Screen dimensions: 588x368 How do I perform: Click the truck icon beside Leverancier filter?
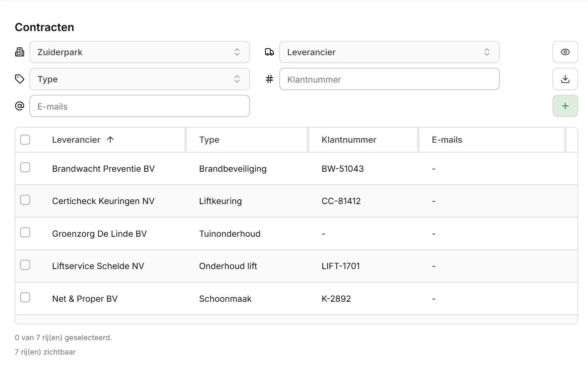pyautogui.click(x=269, y=52)
